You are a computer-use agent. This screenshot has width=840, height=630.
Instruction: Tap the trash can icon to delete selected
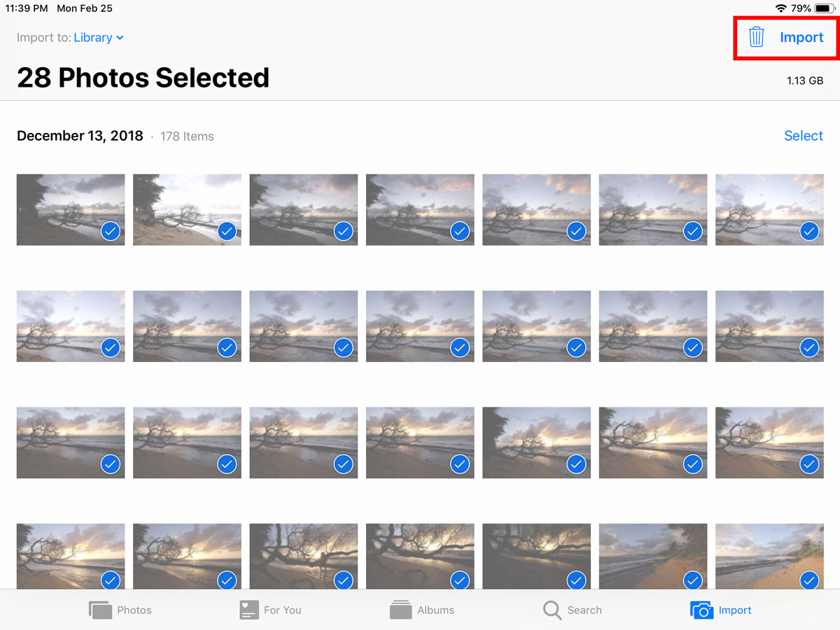[x=756, y=37]
